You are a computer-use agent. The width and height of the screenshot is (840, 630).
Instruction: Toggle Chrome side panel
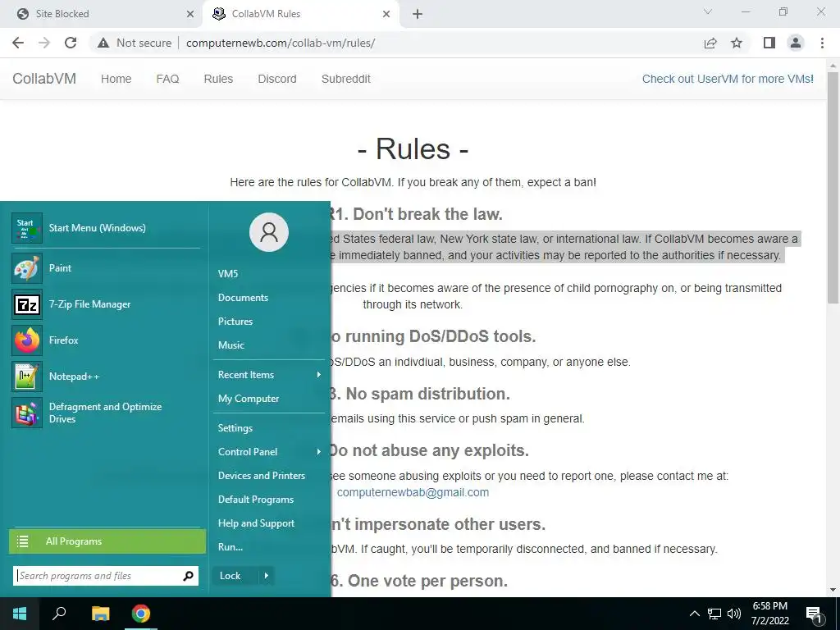[x=769, y=43]
